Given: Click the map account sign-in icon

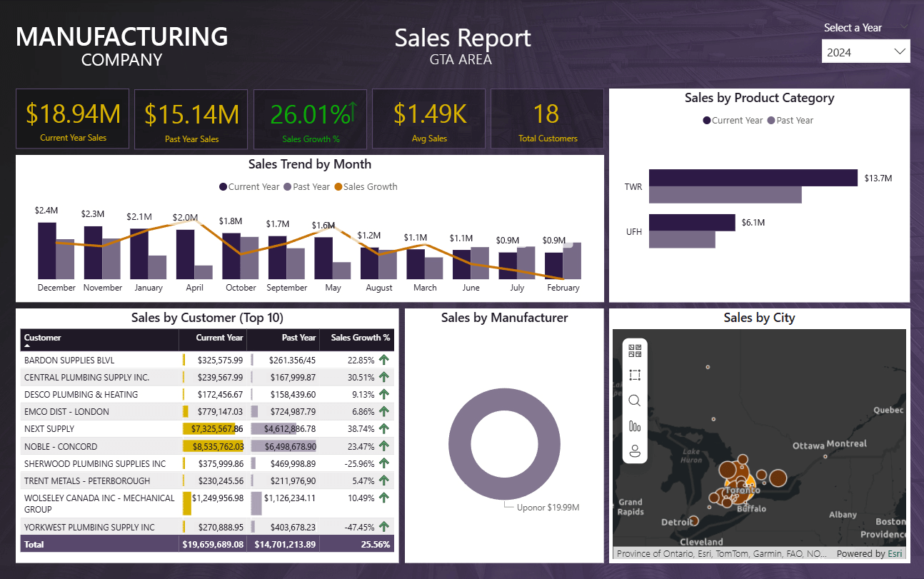Looking at the screenshot, I should coord(634,451).
